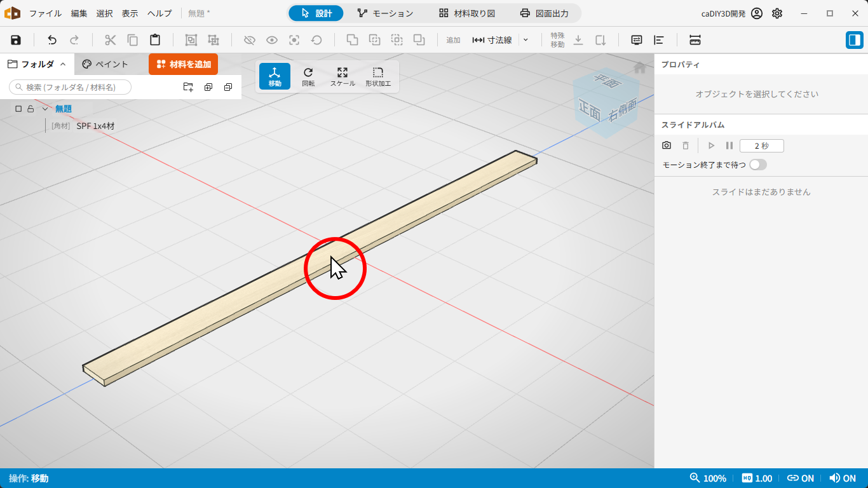Click the 材料を追加 button
Viewport: 868px width, 488px height.
point(183,64)
